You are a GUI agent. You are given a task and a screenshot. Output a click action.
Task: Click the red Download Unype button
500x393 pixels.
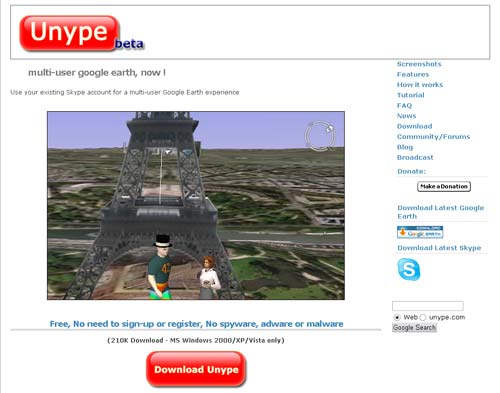click(196, 369)
